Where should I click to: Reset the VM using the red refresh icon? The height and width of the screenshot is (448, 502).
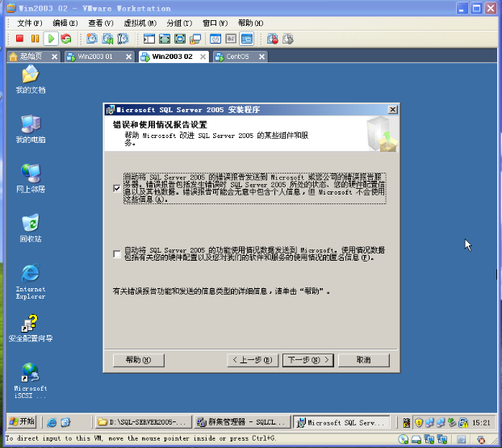tap(66, 39)
